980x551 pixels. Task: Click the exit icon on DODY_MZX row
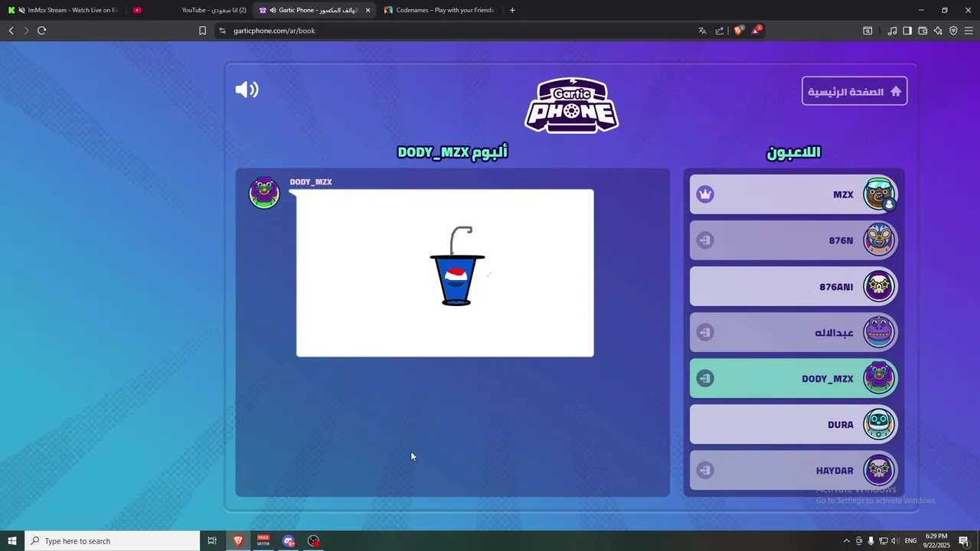click(x=705, y=378)
